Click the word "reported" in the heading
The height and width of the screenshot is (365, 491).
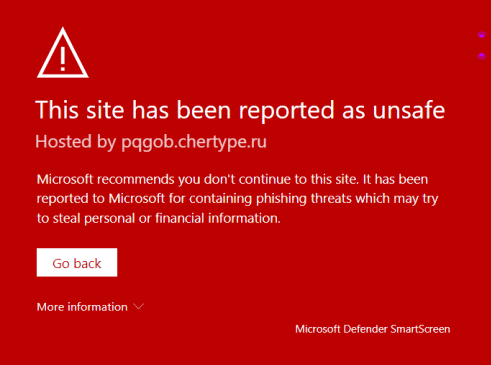[x=286, y=111]
